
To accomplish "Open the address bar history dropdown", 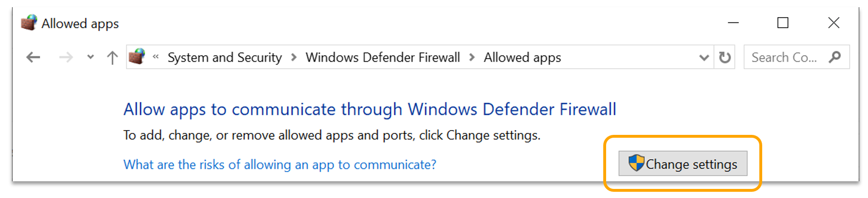I will coord(704,57).
